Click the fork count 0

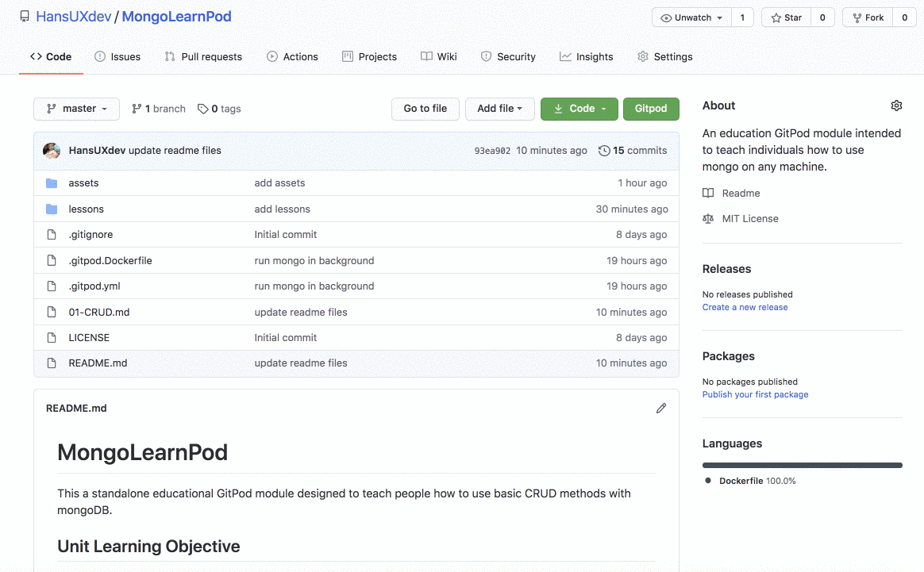[x=905, y=17]
